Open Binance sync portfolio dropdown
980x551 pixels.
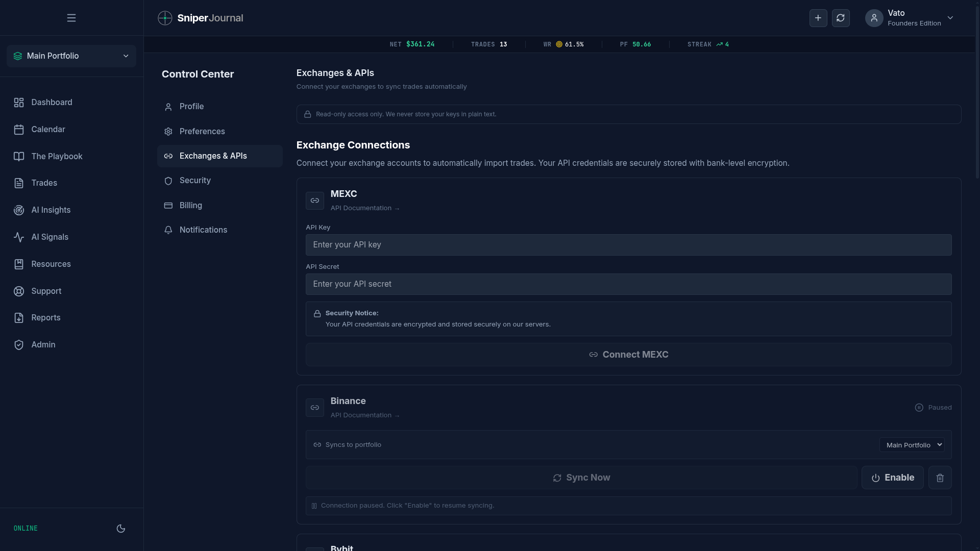pyautogui.click(x=912, y=445)
